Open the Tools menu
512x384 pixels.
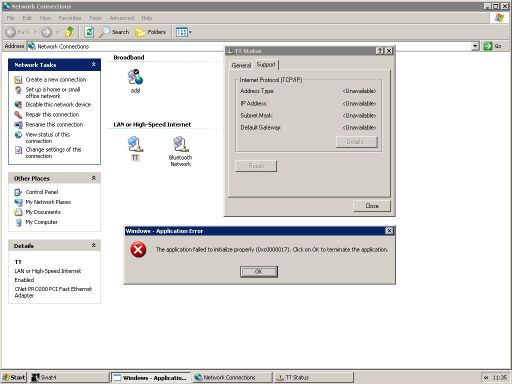point(95,18)
